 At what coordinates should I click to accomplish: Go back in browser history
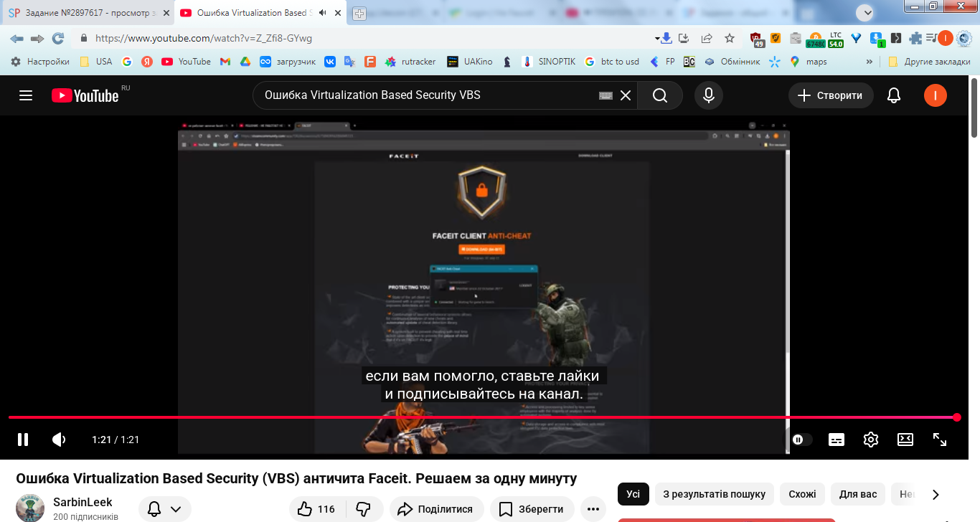(16, 38)
